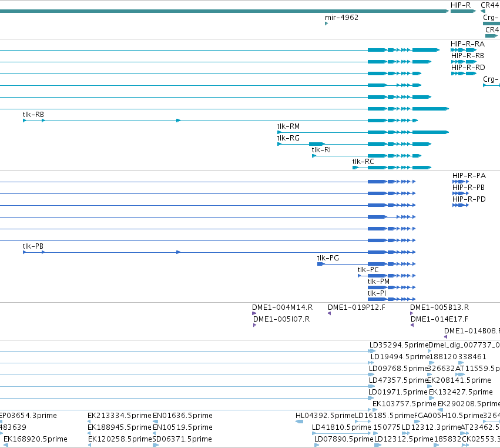Image resolution: width=500 pixels, height=448 pixels.
Task: Click the HIP-R-PB protein feature
Action: coord(461,193)
